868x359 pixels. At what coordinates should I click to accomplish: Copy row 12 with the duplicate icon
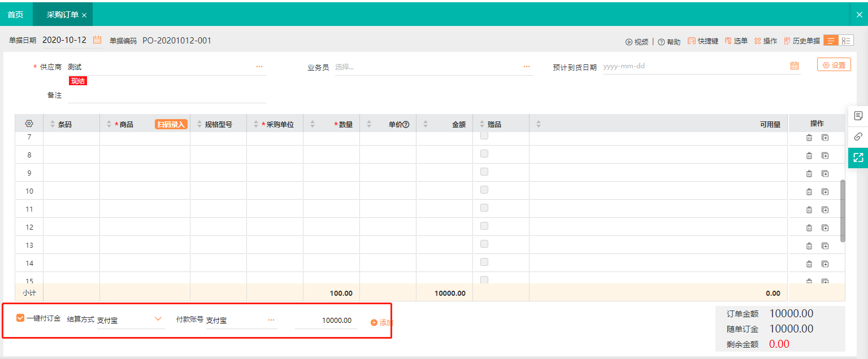click(825, 227)
